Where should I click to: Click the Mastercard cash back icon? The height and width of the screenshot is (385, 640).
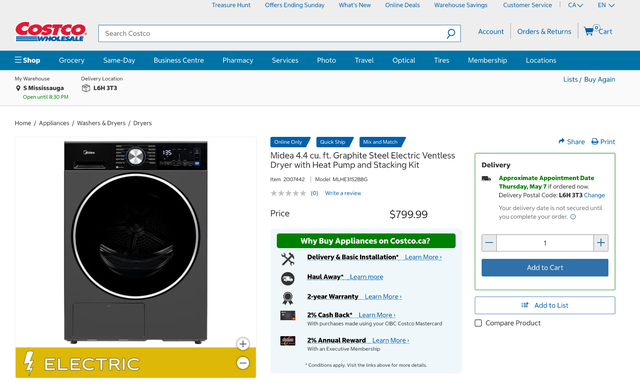tap(288, 316)
